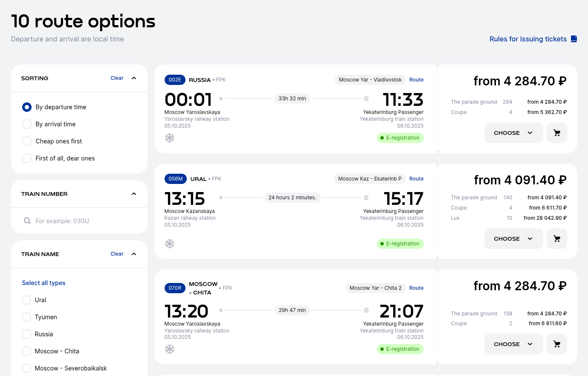
Task: Click snowflake icon on Ural train card
Action: [x=170, y=244]
